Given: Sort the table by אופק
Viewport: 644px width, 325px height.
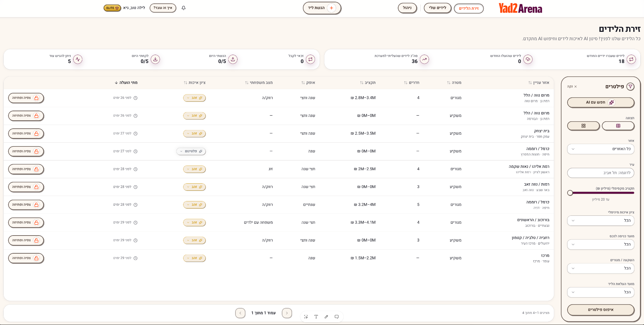Looking at the screenshot, I should (x=308, y=82).
